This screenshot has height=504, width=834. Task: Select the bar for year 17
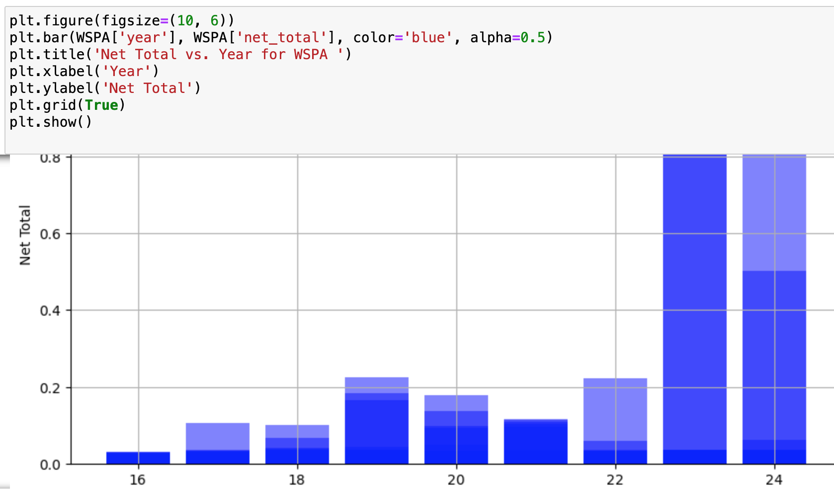pyautogui.click(x=218, y=443)
